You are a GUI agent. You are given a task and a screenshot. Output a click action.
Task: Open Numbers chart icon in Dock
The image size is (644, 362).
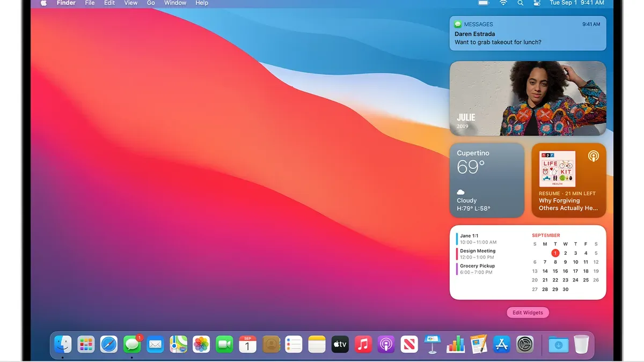click(x=456, y=344)
